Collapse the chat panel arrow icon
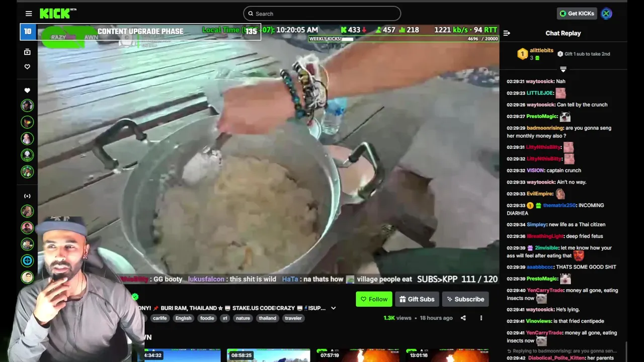This screenshot has width=644, height=362. pos(507,33)
